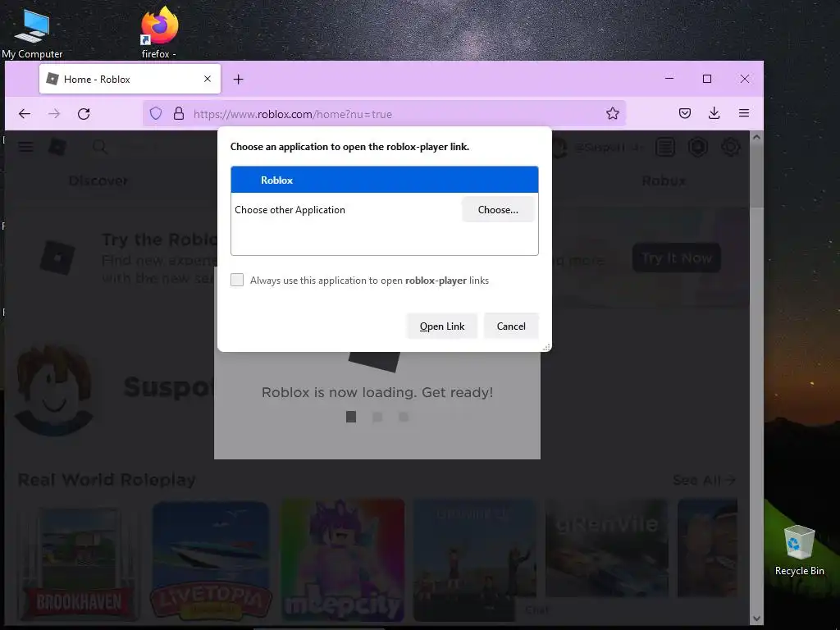This screenshot has width=840, height=630.
Task: Go to Discover tab on Roblox
Action: [x=98, y=180]
